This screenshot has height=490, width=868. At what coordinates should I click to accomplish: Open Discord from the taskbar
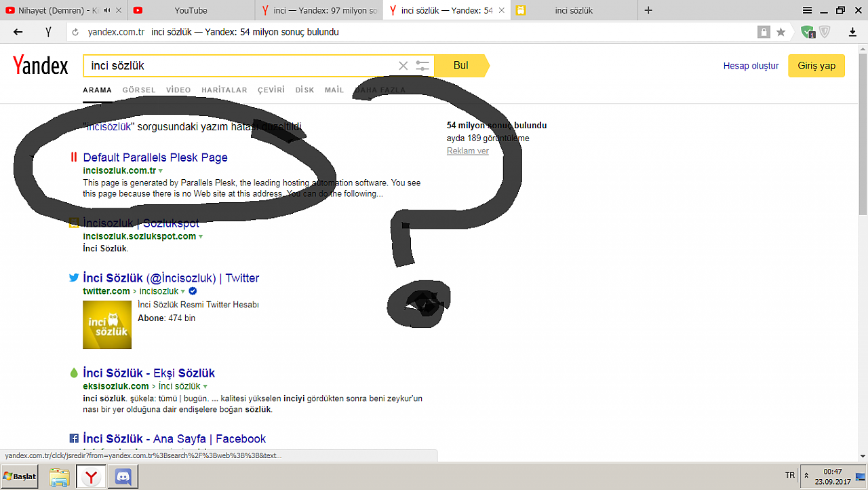point(123,477)
